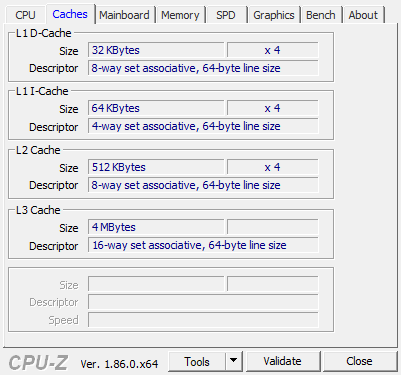Click the L1 I-Cache 64 KBytes field

156,108
